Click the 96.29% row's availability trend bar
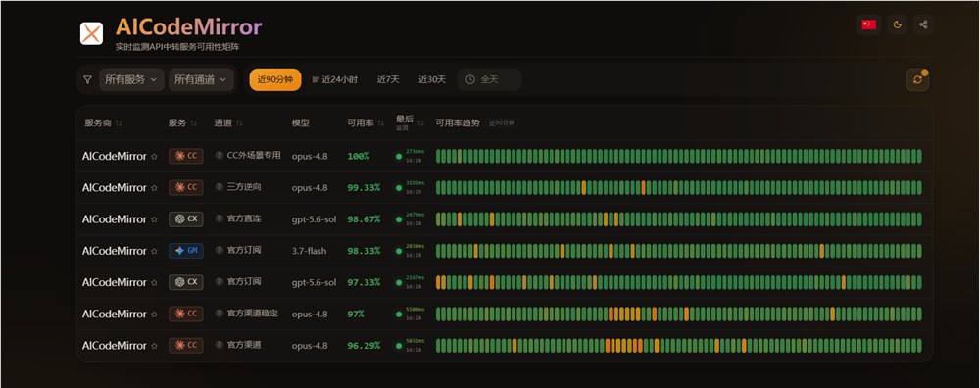This screenshot has height=388, width=980. click(679, 346)
